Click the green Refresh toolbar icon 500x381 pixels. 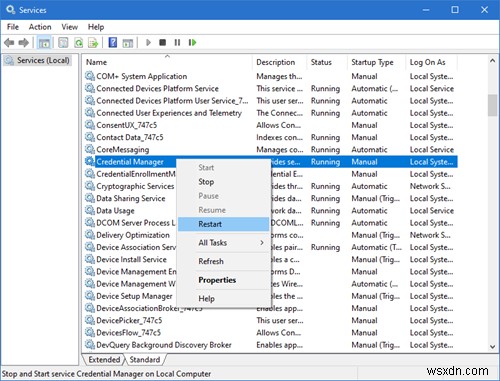click(79, 43)
